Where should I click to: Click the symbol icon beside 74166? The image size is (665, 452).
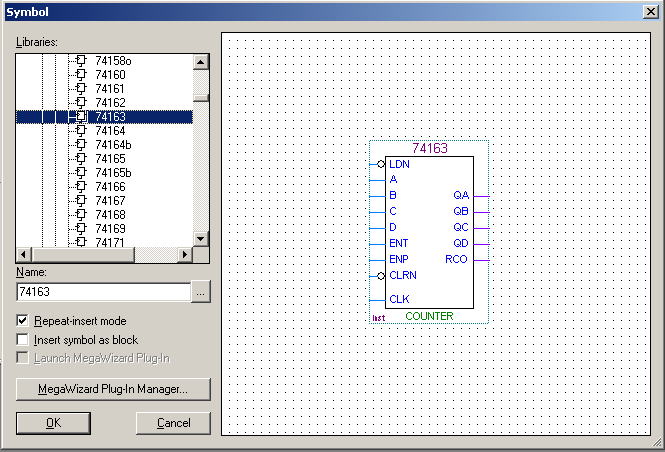click(81, 187)
